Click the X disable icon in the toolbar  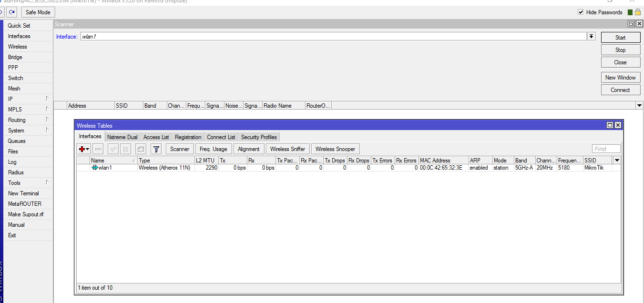pos(125,149)
